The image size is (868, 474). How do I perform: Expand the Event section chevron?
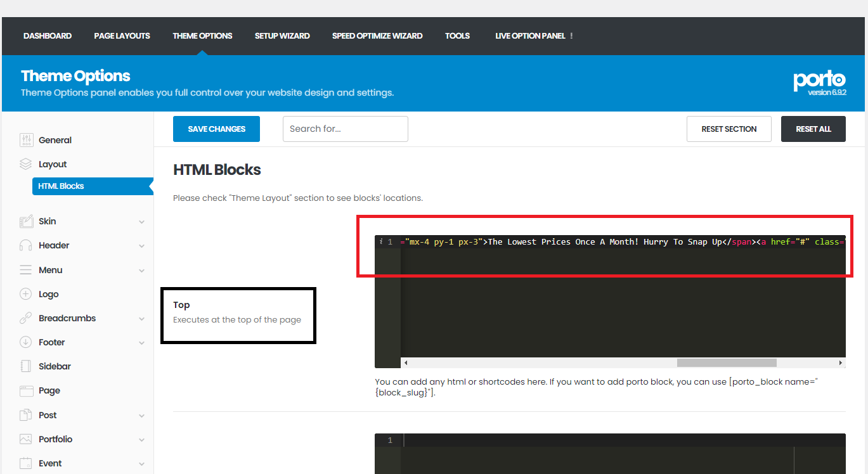pyautogui.click(x=141, y=464)
